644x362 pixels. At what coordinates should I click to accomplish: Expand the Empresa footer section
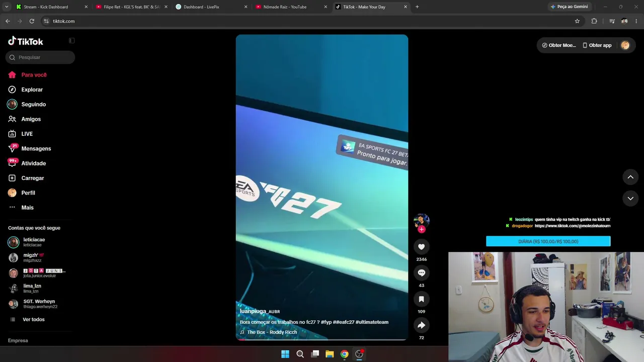[x=18, y=340]
